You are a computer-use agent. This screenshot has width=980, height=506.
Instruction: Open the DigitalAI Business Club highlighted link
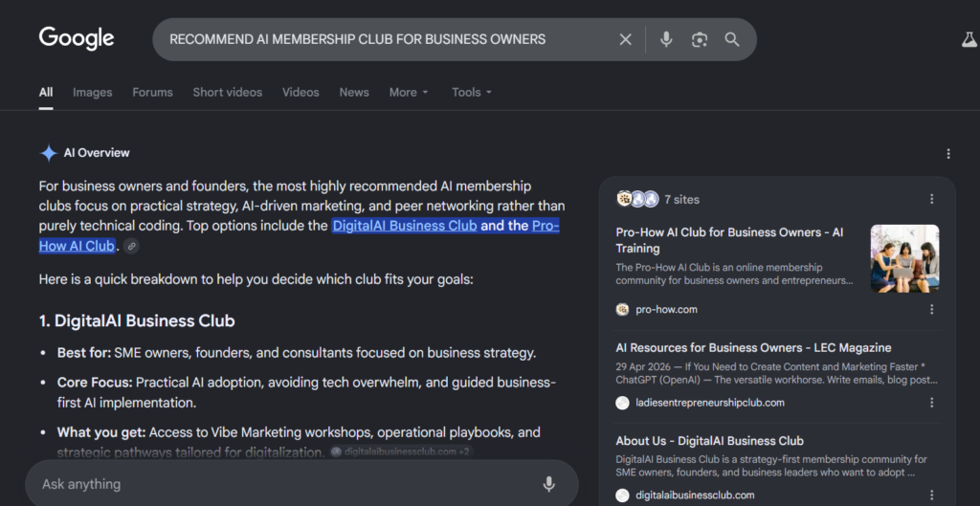405,226
